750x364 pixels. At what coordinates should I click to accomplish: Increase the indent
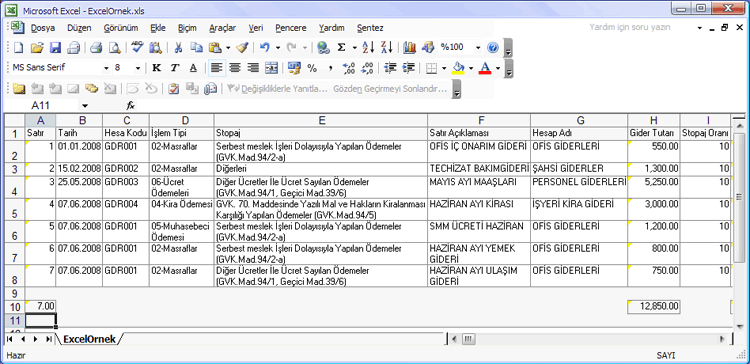click(x=408, y=68)
